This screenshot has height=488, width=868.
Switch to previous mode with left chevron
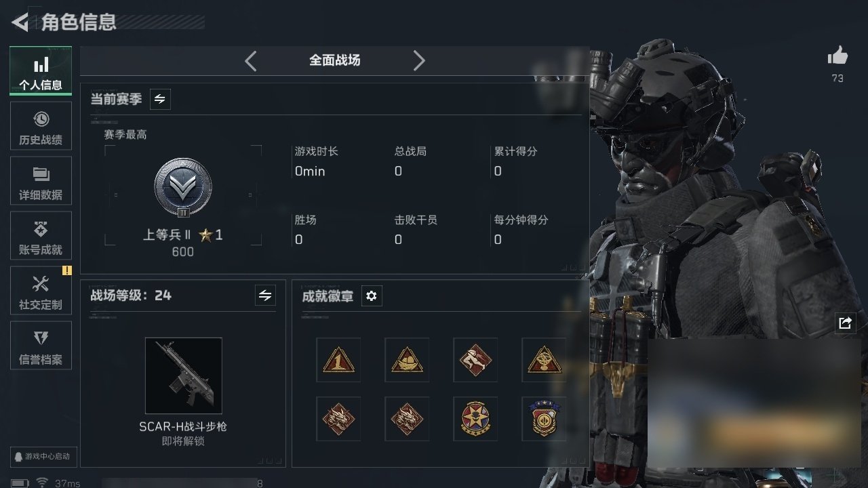click(x=251, y=61)
